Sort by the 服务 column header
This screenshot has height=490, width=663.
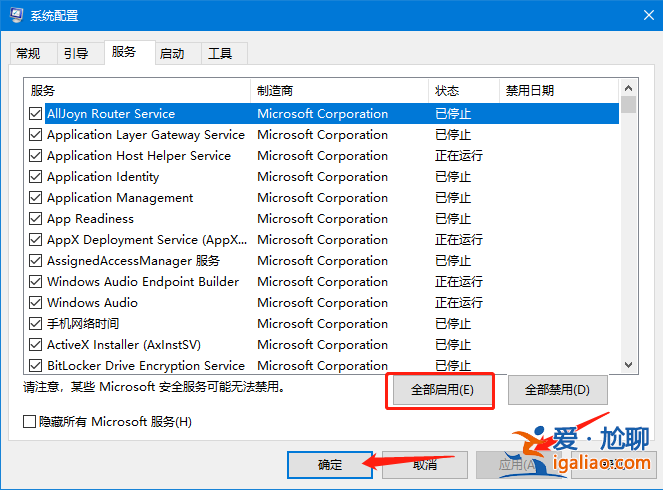(x=137, y=90)
